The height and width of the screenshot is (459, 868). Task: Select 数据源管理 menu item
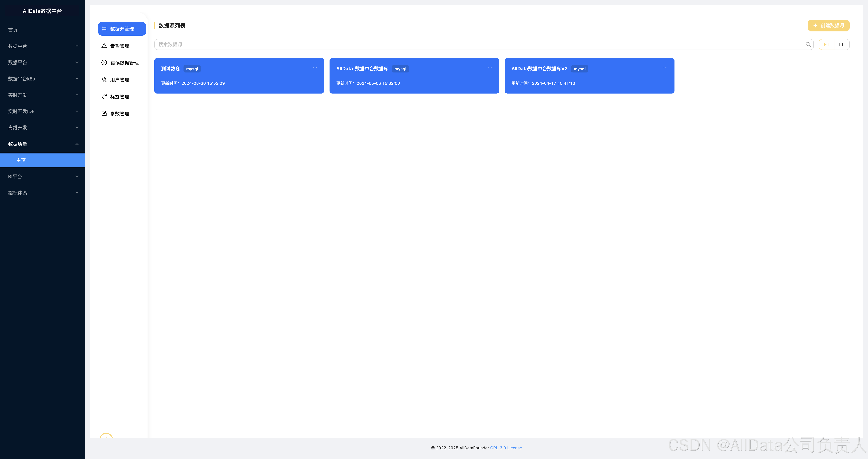[122, 29]
